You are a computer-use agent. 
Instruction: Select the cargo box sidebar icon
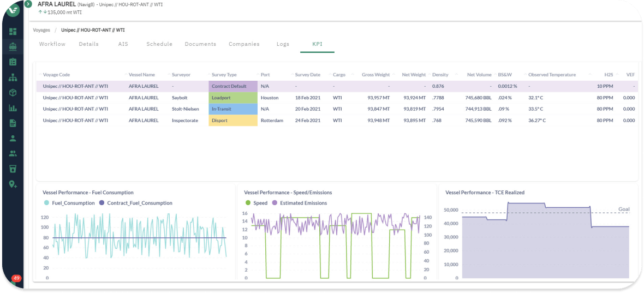coord(13,93)
